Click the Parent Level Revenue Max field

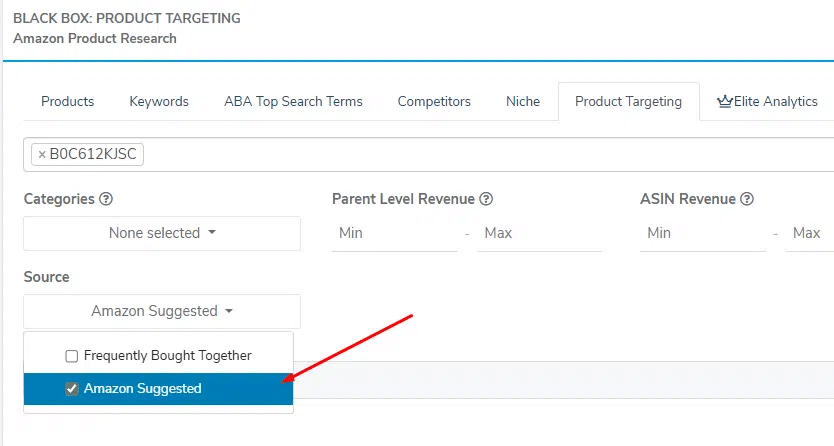pyautogui.click(x=539, y=233)
